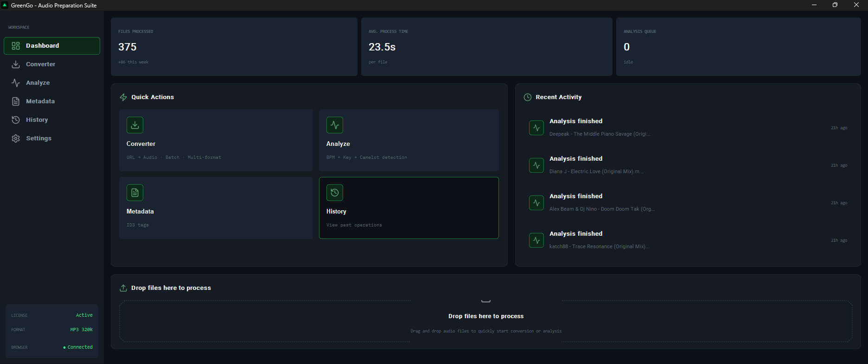
Task: Minimize the GreenGo window
Action: tap(814, 5)
